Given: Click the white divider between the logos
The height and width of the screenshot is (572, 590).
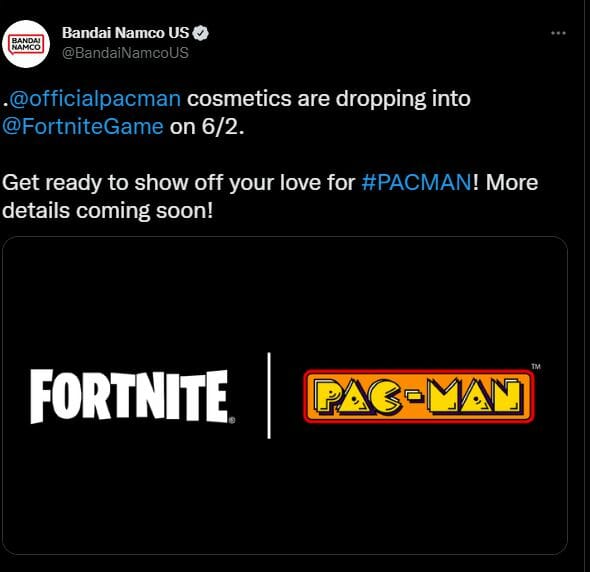Looking at the screenshot, I should 269,396.
